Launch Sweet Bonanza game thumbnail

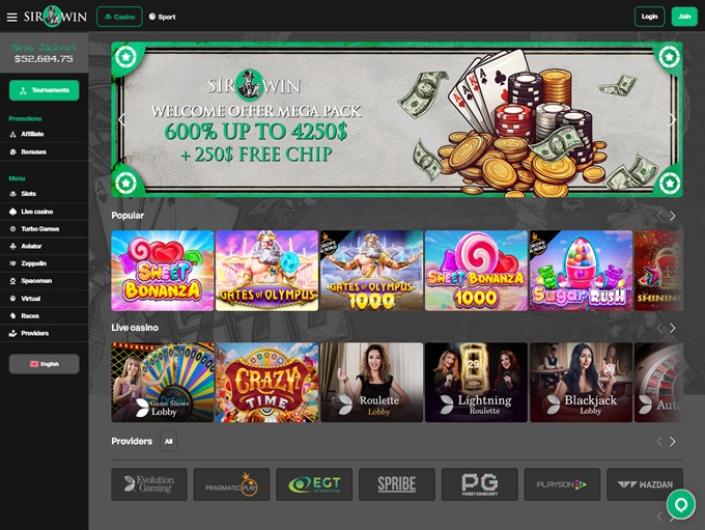click(162, 270)
